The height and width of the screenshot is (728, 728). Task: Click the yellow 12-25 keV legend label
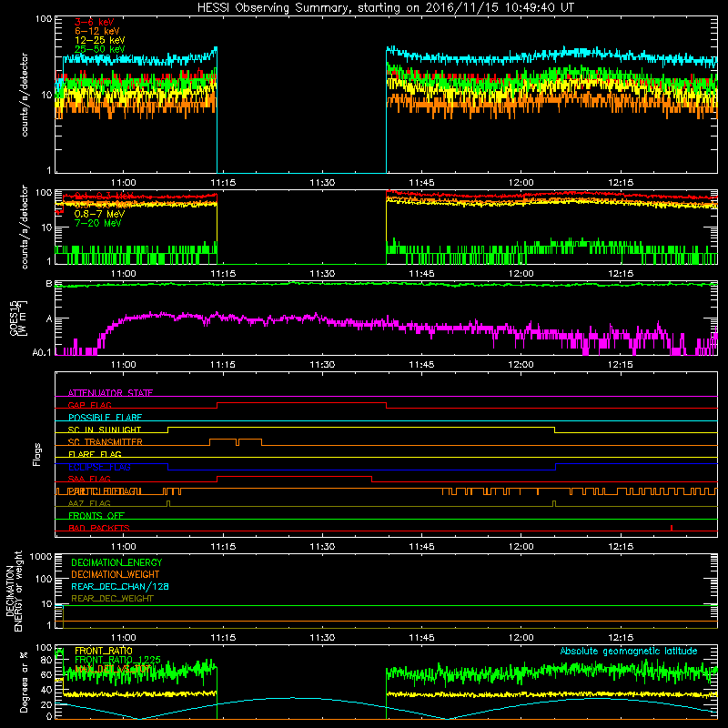99,40
